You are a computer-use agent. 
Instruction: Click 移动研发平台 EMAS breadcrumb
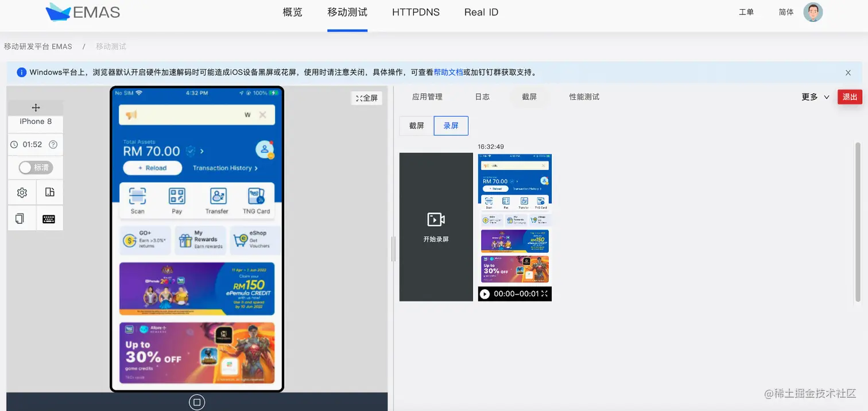38,46
